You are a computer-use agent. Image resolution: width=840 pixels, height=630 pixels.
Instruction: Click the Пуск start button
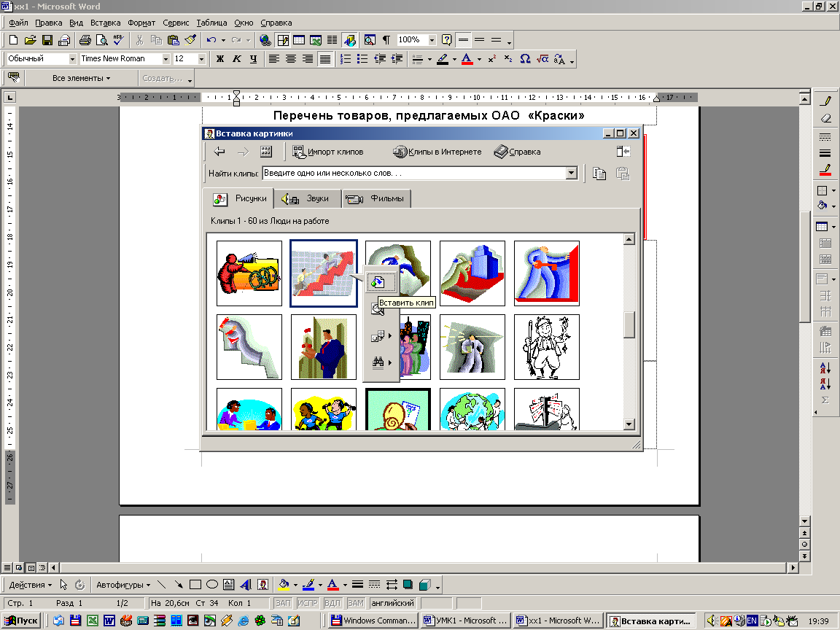click(21, 621)
